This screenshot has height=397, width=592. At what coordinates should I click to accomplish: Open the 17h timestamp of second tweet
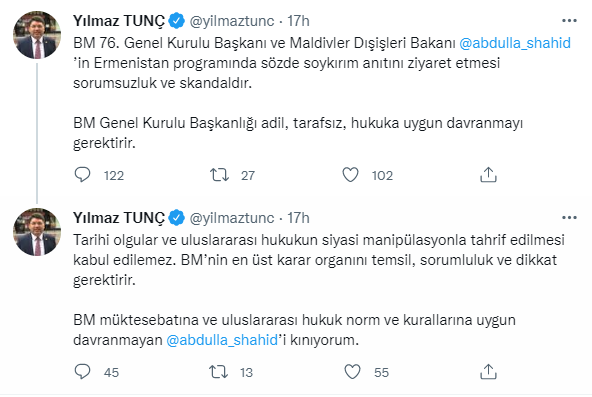(x=298, y=218)
